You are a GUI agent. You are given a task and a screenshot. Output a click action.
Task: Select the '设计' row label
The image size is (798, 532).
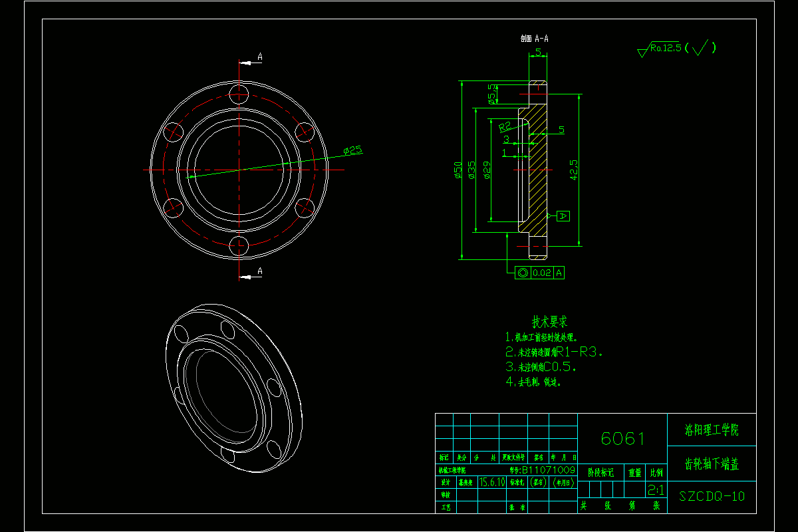tap(446, 482)
